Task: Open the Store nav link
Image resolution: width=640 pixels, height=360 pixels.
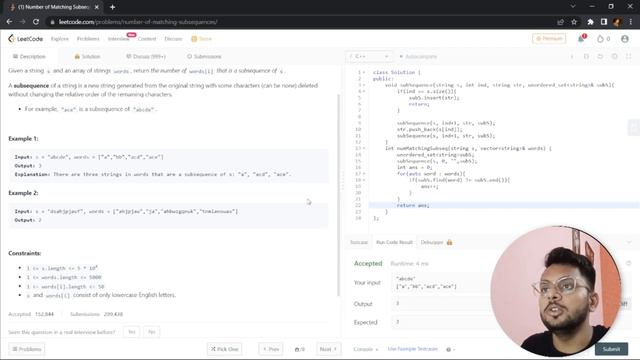Action: tap(202, 39)
